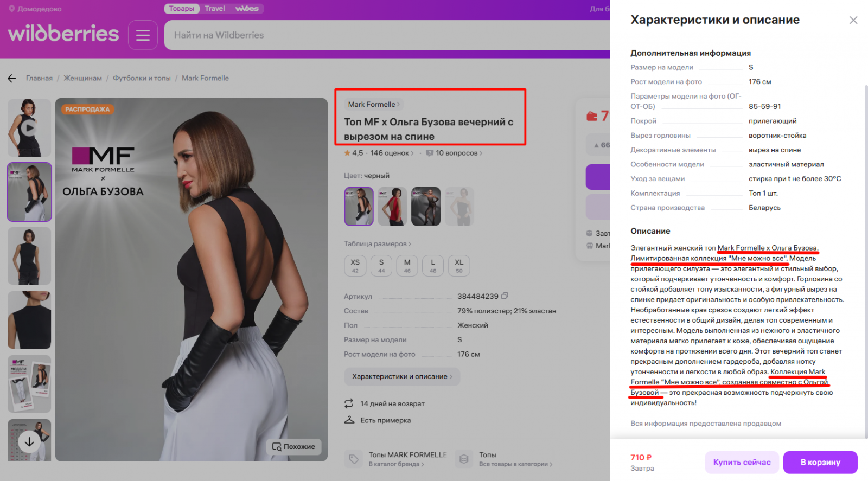The image size is (868, 481).
Task: Add to cart with В корзину
Action: [x=820, y=463]
